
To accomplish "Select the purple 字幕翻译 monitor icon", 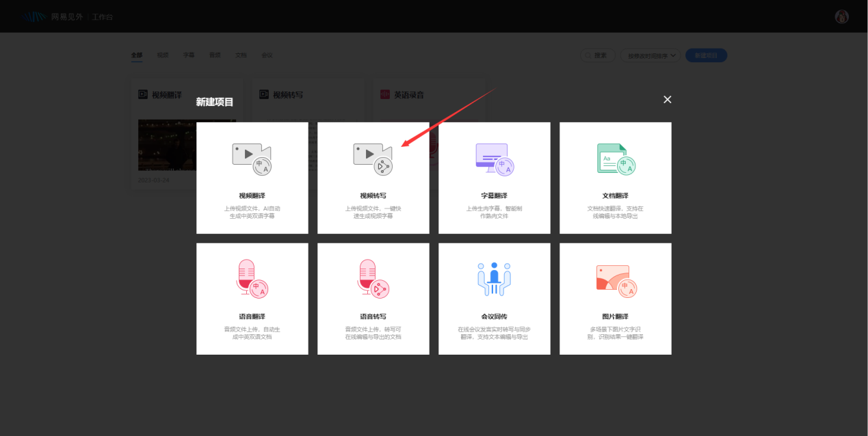I will tap(495, 159).
